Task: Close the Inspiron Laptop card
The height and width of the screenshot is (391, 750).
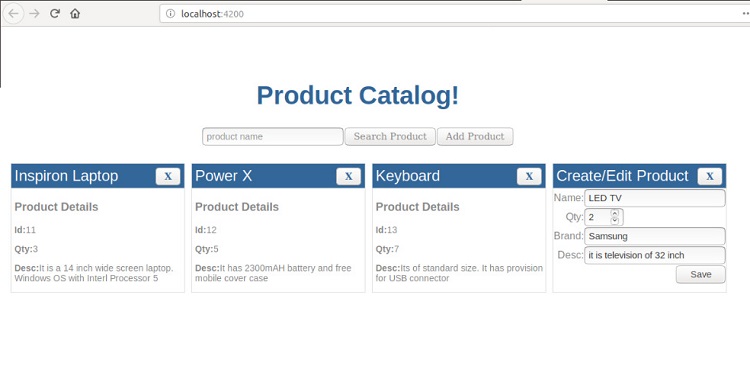Action: point(168,176)
